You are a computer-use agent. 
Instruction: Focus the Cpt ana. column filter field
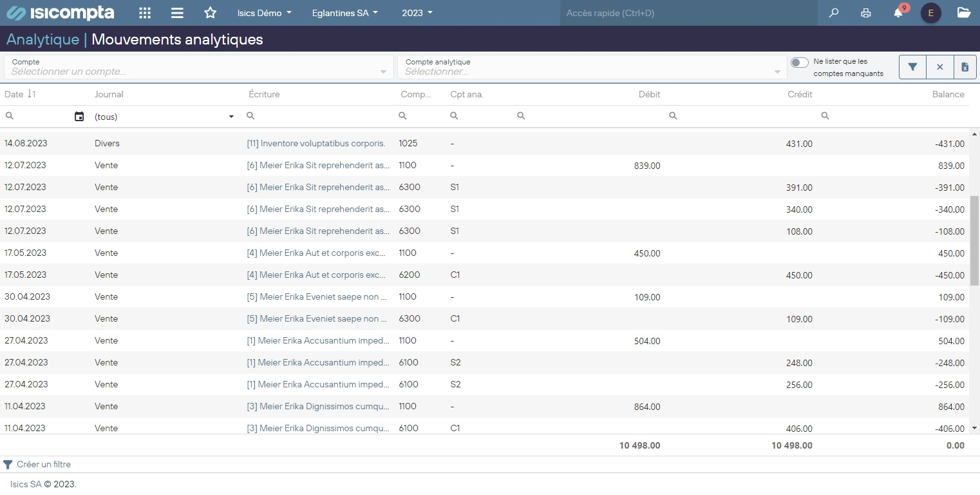click(478, 116)
